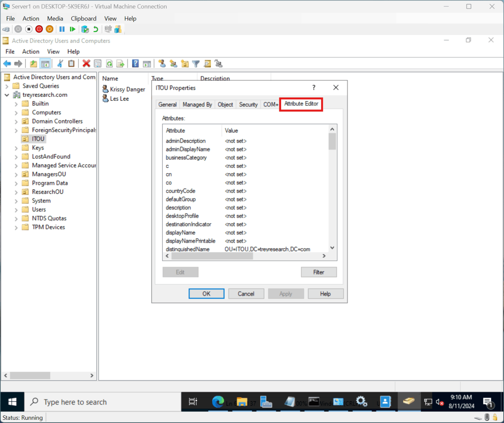This screenshot has width=504, height=423.
Task: Expand the System container
Action: pos(16,201)
